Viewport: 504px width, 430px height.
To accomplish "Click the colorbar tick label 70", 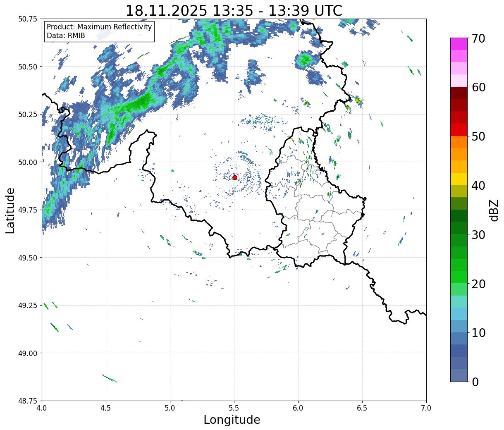I will pyautogui.click(x=478, y=38).
